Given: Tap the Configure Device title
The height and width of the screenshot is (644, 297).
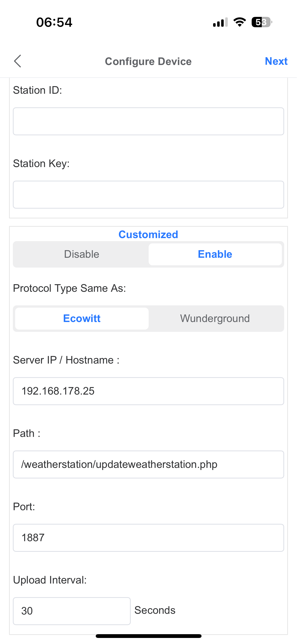Looking at the screenshot, I should (148, 61).
